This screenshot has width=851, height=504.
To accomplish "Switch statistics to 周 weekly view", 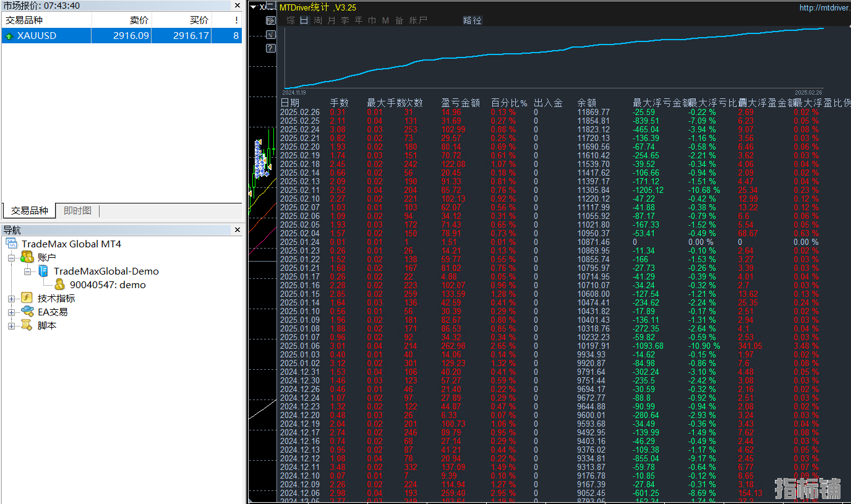I will pos(318,20).
